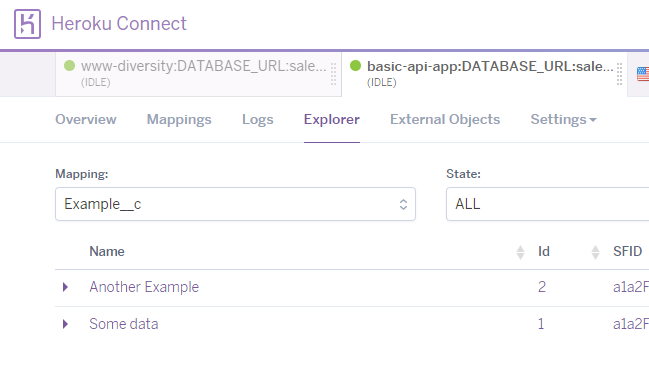The image size is (649, 370).
Task: Click the Heroku logo icon
Action: [x=27, y=24]
